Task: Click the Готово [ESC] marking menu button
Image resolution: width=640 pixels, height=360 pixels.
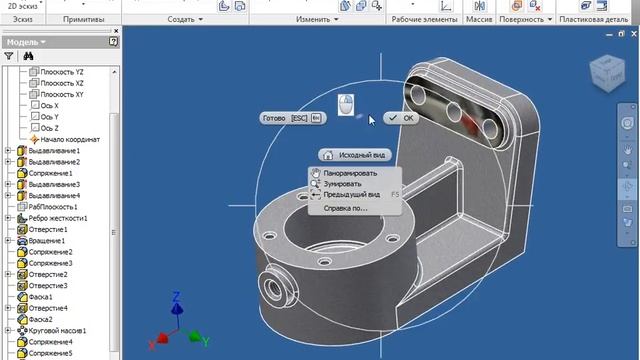Action: click(x=293, y=118)
